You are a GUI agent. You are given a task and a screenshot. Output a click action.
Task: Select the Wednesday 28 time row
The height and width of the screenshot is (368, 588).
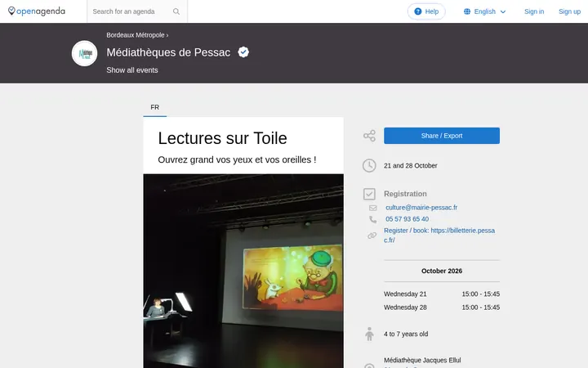[x=442, y=307]
